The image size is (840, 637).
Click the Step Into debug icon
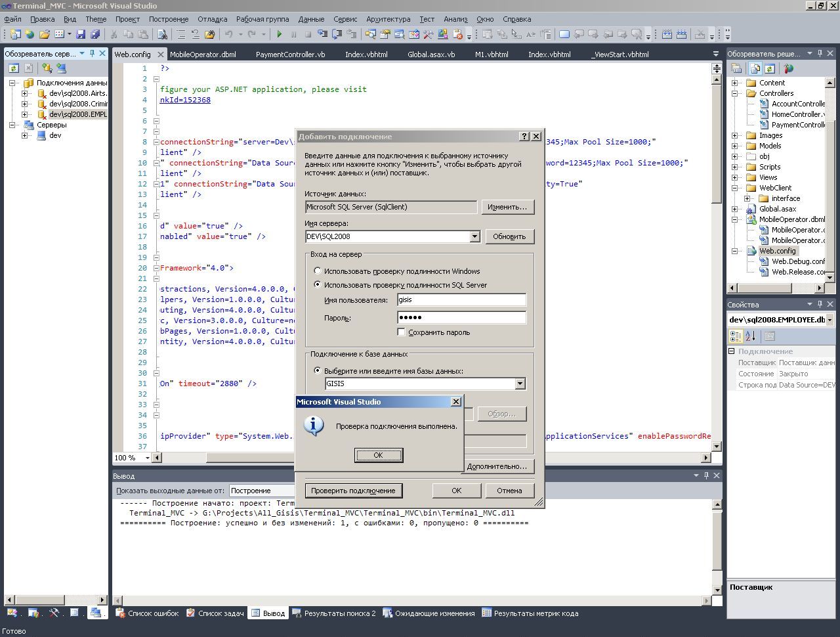[x=322, y=34]
